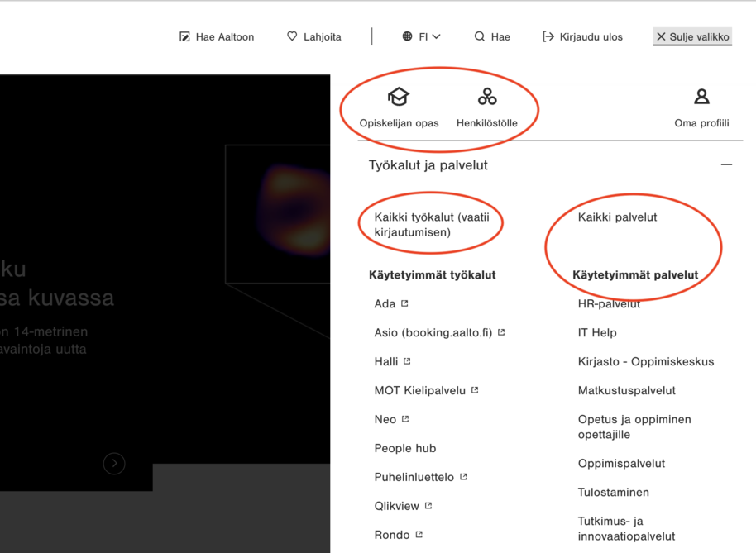
Task: Click the Opiskelijan opas graduation cap icon
Action: pyautogui.click(x=398, y=98)
